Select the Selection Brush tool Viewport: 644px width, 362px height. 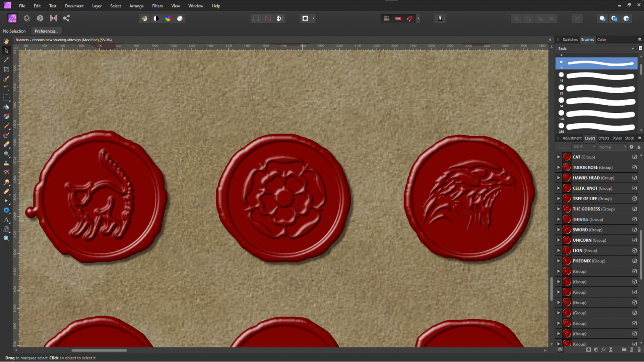point(6,79)
